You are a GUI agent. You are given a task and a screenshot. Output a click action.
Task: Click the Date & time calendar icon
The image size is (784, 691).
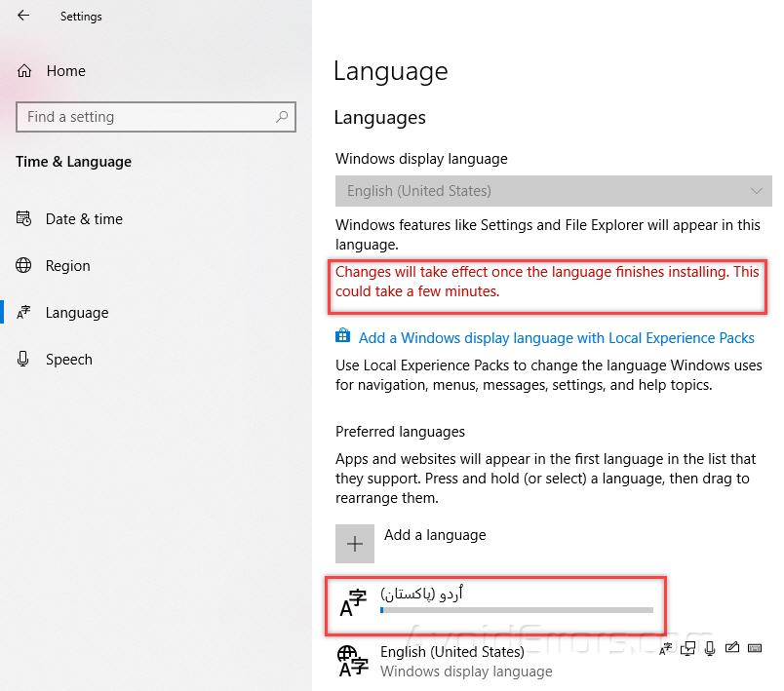24,219
